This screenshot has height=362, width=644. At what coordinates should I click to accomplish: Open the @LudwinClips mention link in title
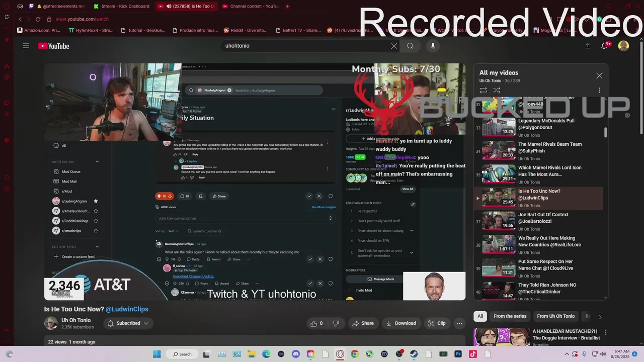(127, 309)
